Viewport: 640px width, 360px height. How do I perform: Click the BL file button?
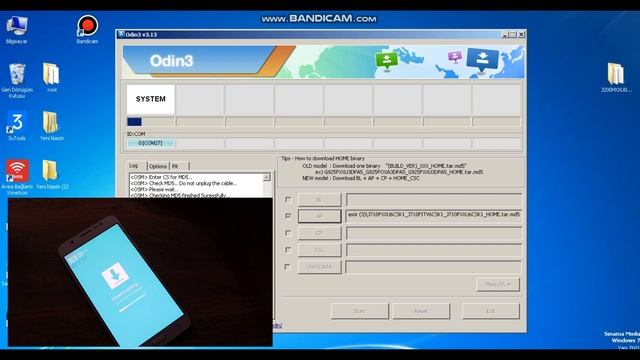[319, 200]
